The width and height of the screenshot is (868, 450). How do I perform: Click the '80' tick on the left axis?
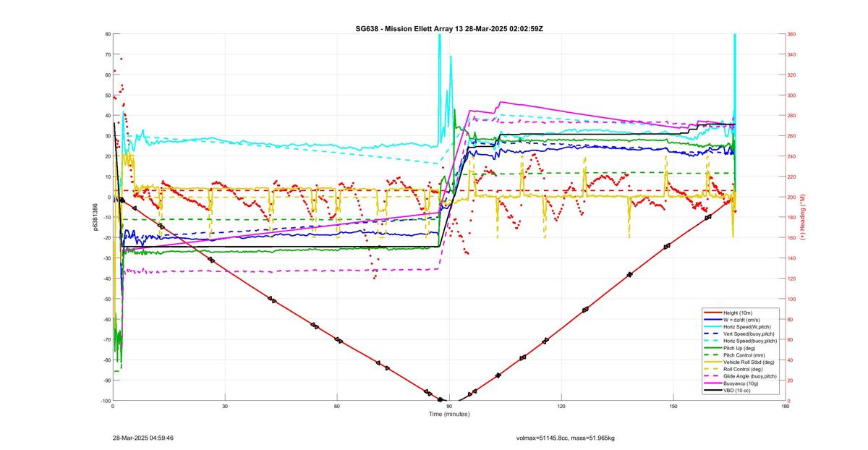tap(107, 34)
